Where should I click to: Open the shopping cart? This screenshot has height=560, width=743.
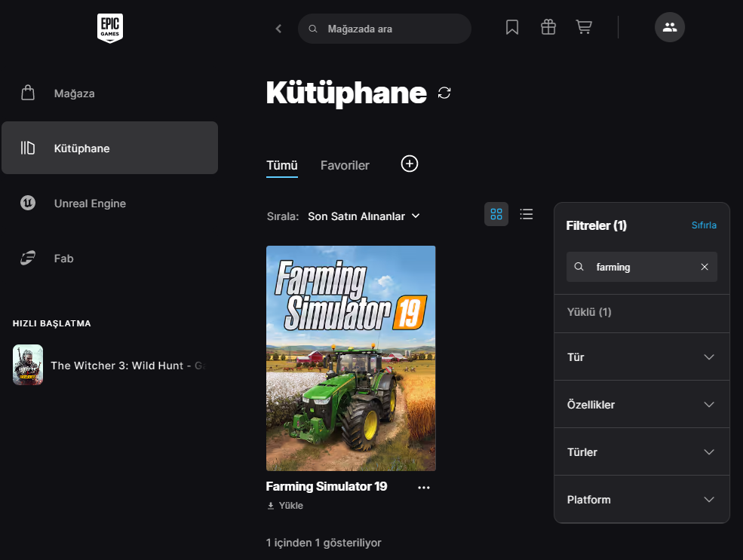(x=584, y=27)
